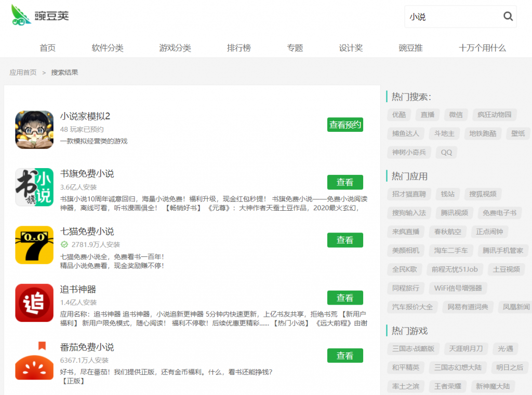The height and width of the screenshot is (395, 532).
Task: Open the 追书神器 app icon
Action: (x=34, y=303)
